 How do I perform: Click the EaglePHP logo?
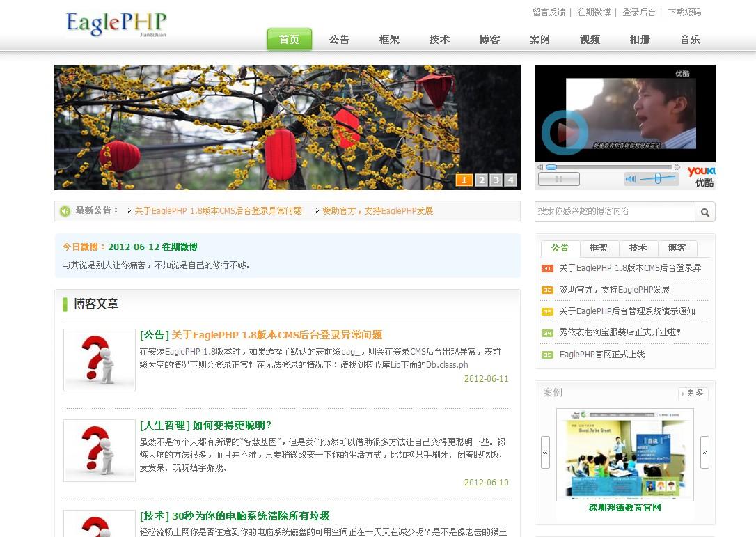(x=116, y=24)
